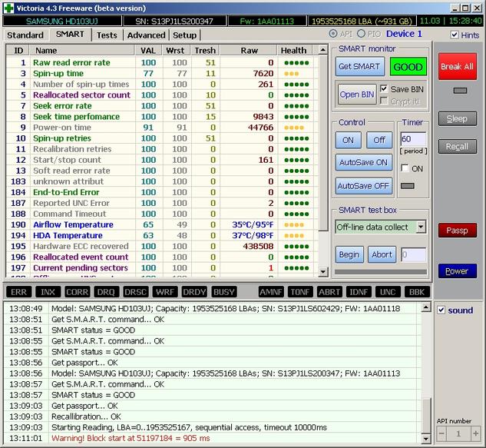Decrease API number with minus button
The width and height of the screenshot is (486, 448).
tap(442, 433)
